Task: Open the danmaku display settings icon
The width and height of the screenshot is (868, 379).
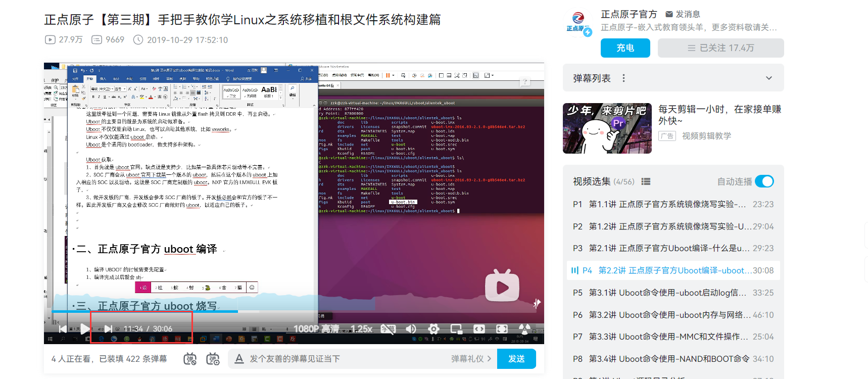Action: pos(213,359)
